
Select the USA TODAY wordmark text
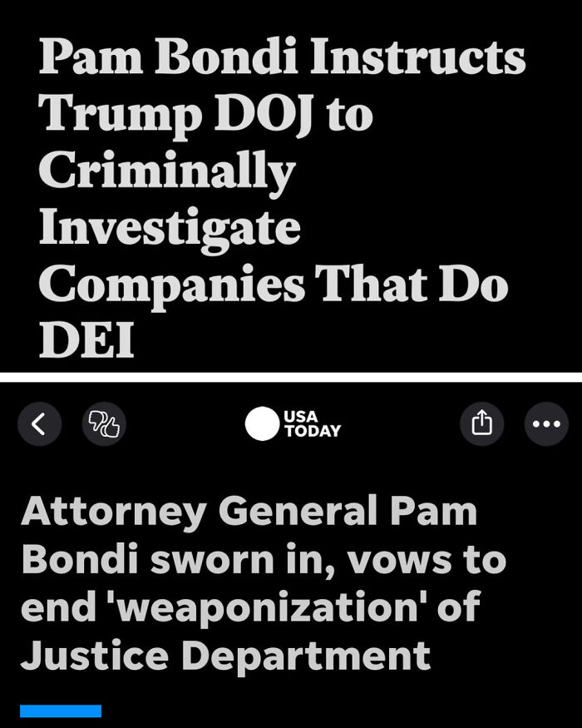click(x=313, y=423)
